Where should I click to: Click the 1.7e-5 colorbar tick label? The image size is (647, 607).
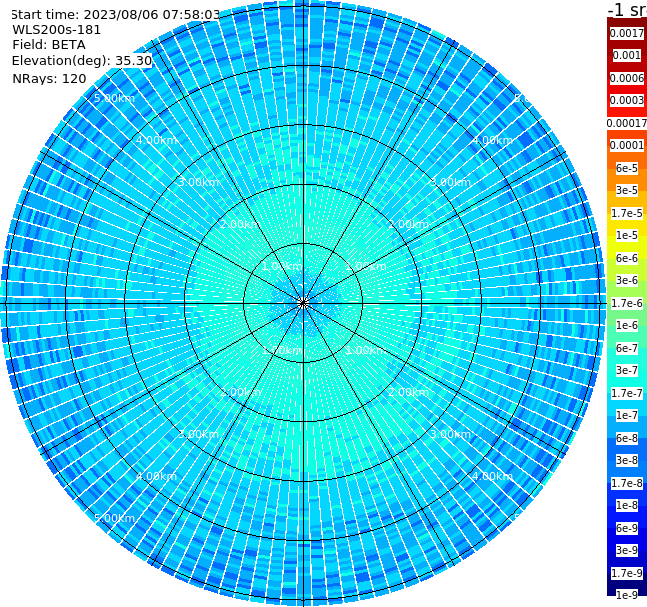627,213
